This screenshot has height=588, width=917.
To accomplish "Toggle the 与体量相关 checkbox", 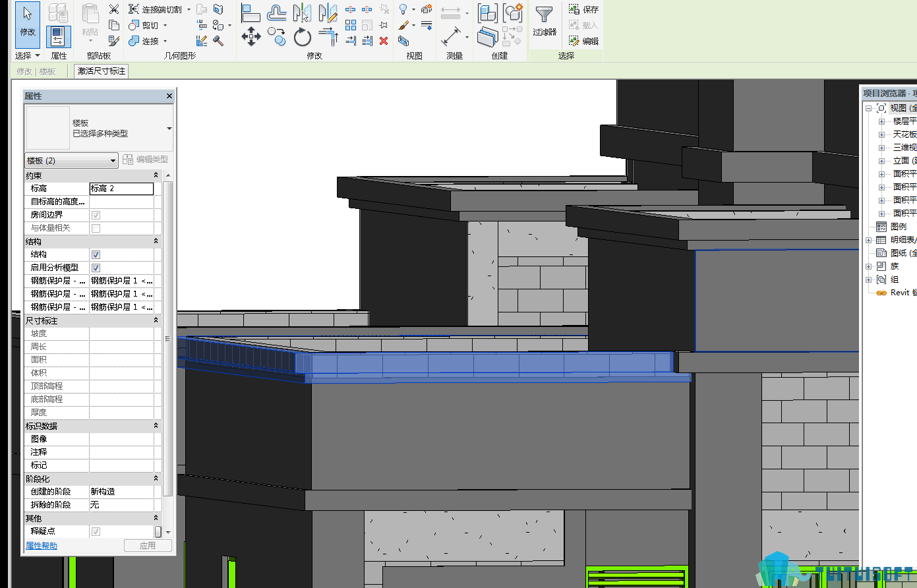I will pos(96,228).
